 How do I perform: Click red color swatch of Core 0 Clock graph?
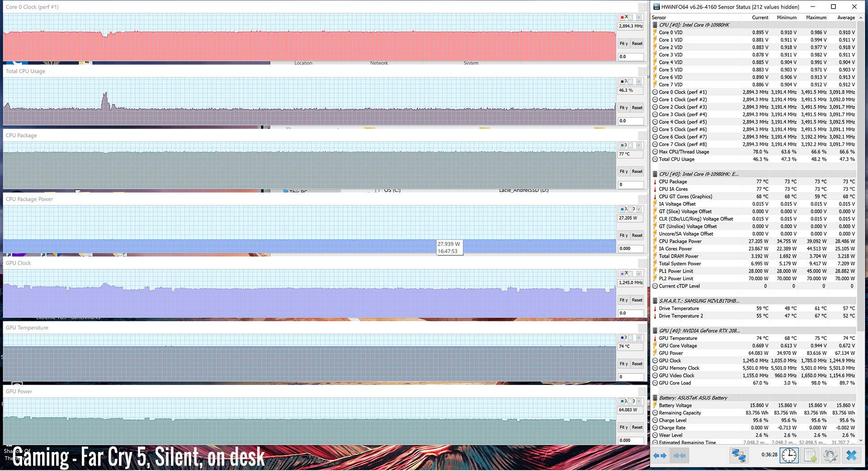point(622,17)
